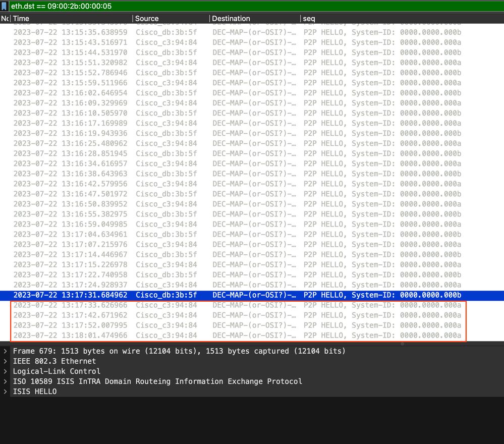The image size is (504, 444).
Task: Select packet with timestamp 13:17:33.626966
Action: point(252,305)
